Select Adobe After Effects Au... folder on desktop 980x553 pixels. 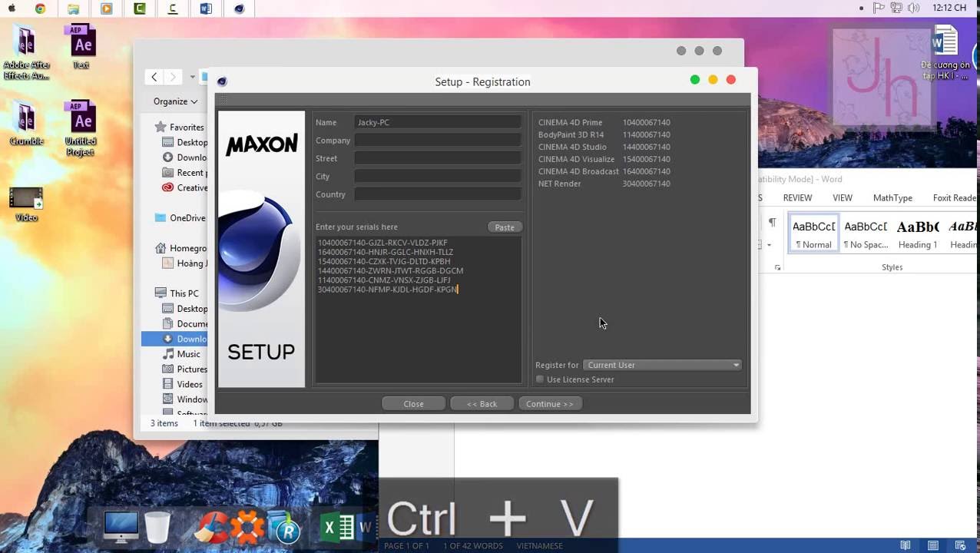pyautogui.click(x=26, y=52)
